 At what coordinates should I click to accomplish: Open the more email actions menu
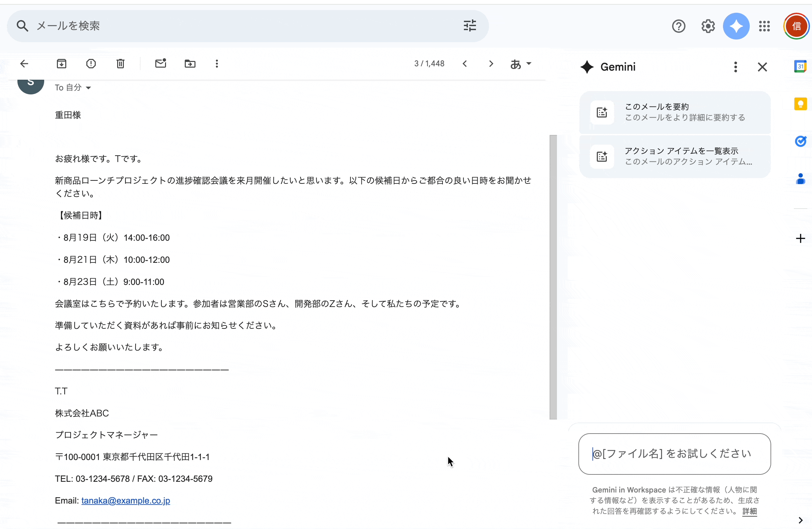217,64
